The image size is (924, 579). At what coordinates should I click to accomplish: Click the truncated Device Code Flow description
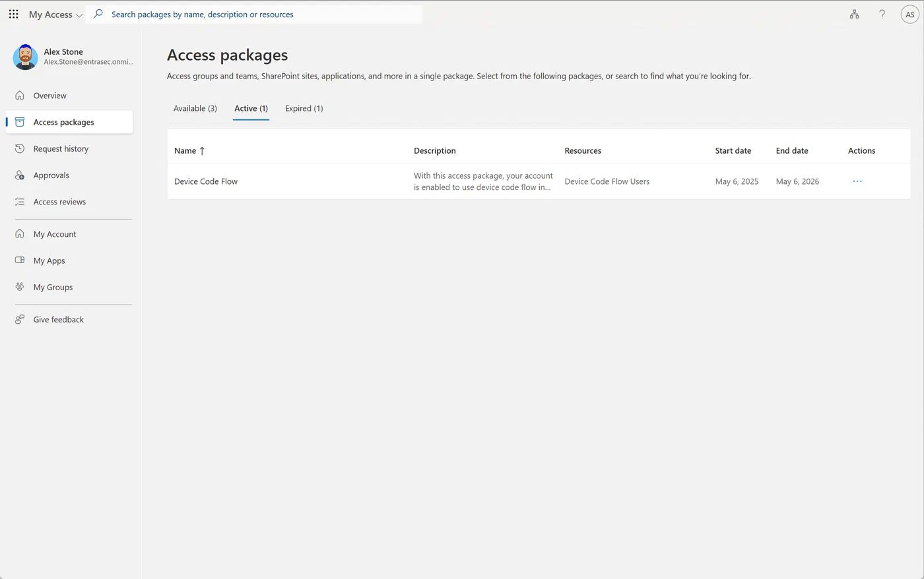(483, 181)
